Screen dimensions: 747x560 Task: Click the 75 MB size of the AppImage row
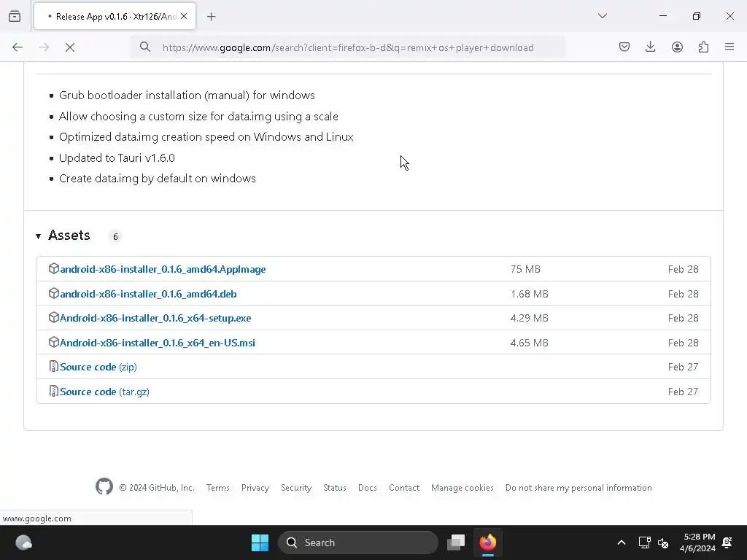(525, 269)
